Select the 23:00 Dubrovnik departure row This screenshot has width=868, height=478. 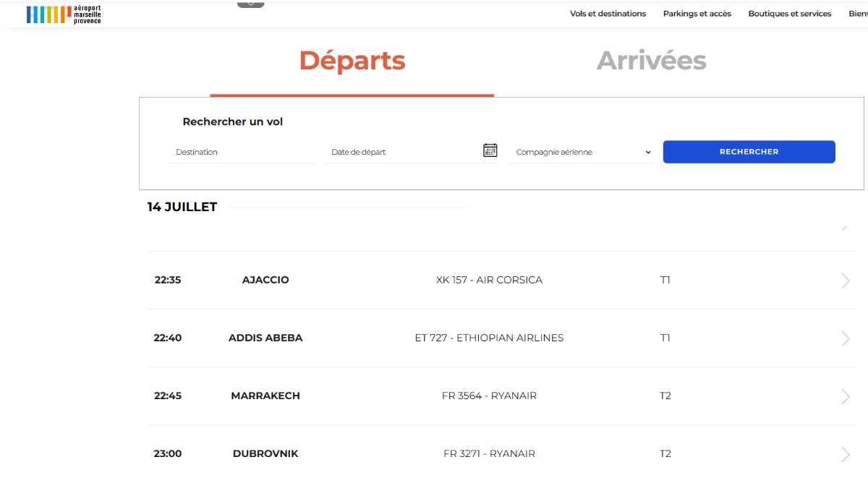click(501, 453)
